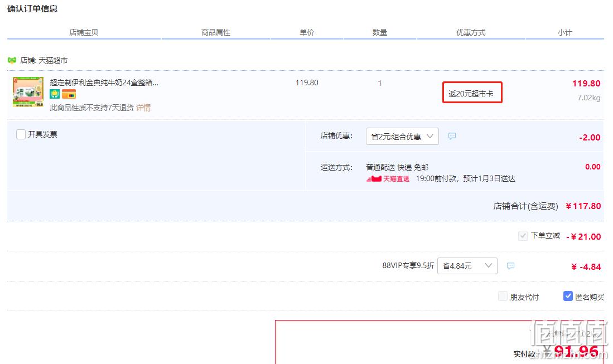Open the store discount comment bubble icon
Viewport: 613px width, 364px height.
[452, 136]
